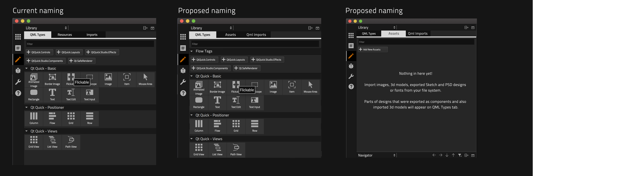Collapse the Flow Tags section
This screenshot has width=644, height=176.
191,51
